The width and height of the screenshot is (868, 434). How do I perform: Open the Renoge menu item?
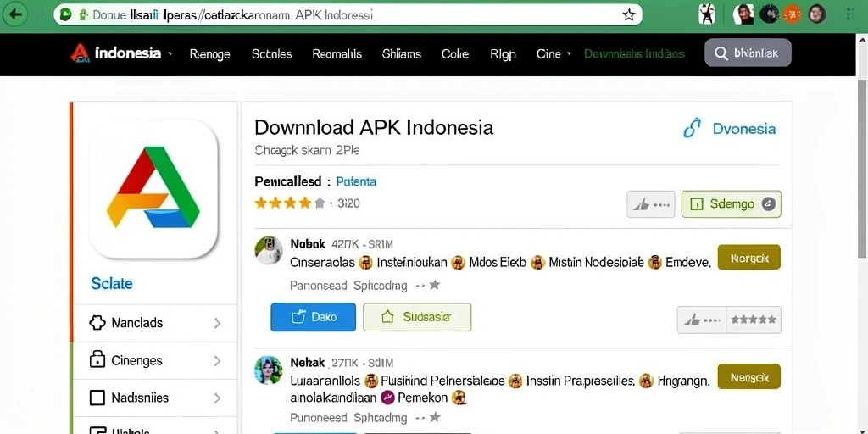point(210,53)
